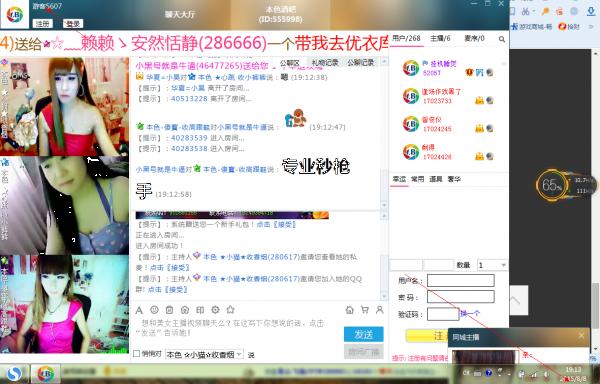The width and height of the screenshot is (600, 384).
Task: Open the 奢华 gift category tab
Action: coord(454,179)
